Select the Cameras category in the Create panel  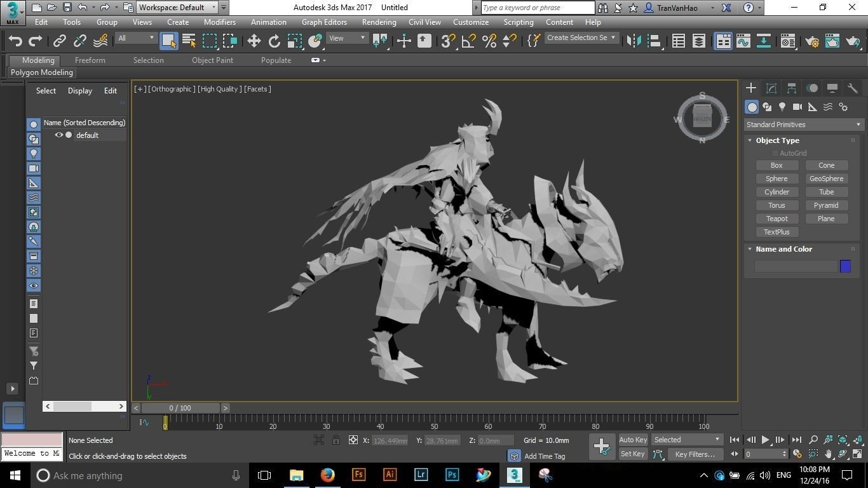tap(797, 107)
